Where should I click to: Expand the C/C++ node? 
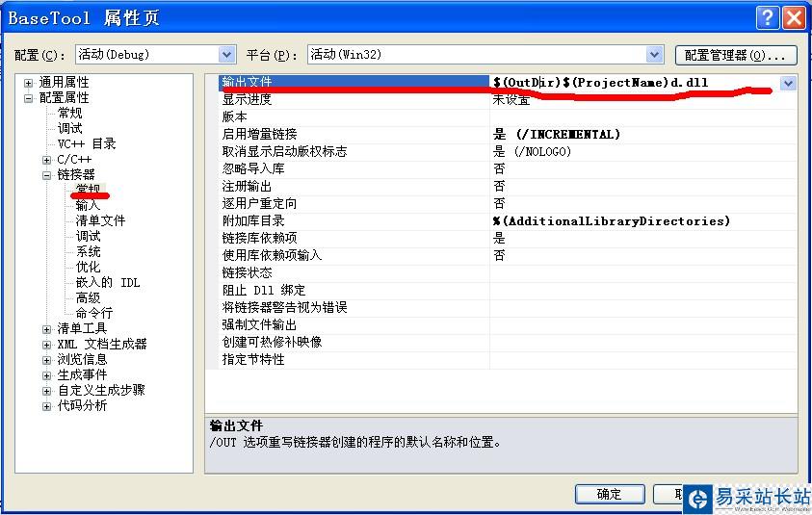coord(46,160)
